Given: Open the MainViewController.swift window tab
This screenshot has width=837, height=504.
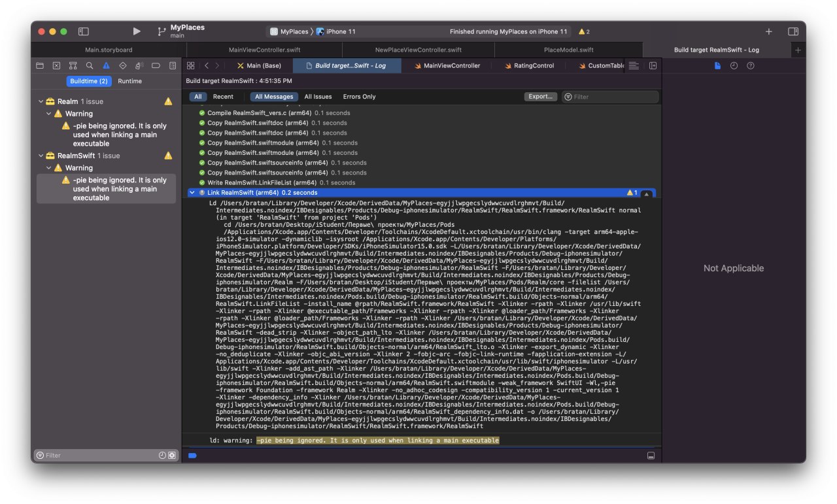Looking at the screenshot, I should pos(264,50).
